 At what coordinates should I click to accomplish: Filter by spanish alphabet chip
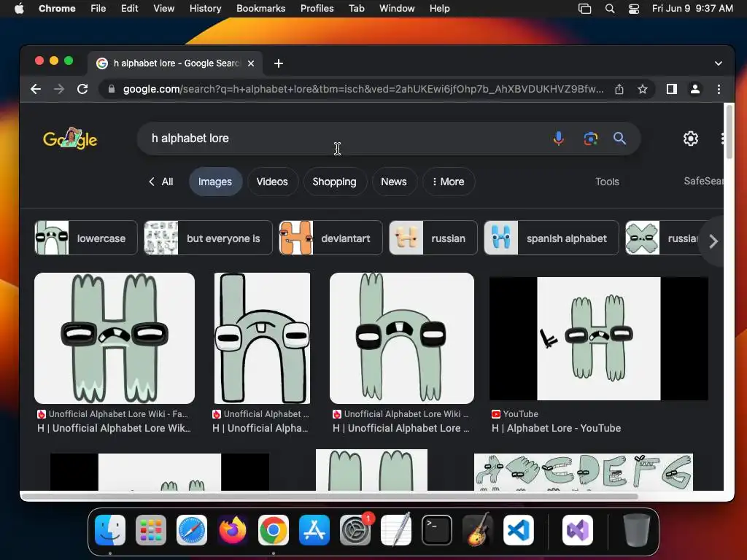pyautogui.click(x=551, y=238)
